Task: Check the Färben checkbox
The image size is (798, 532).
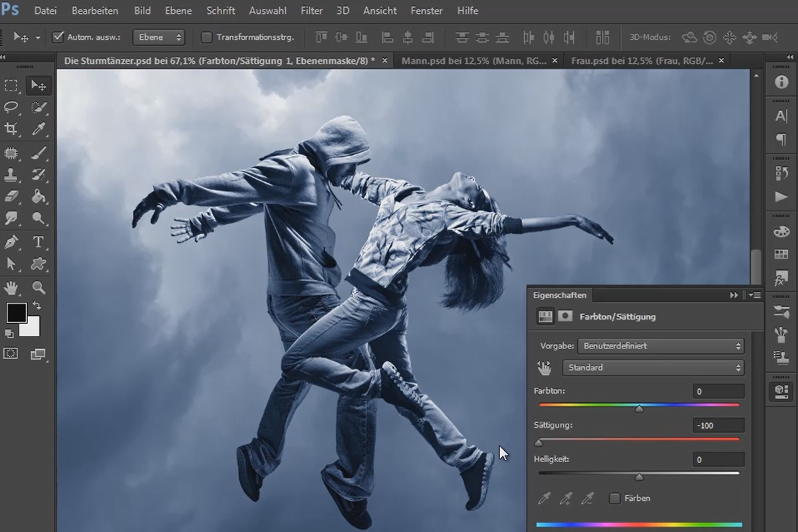Action: [x=614, y=498]
